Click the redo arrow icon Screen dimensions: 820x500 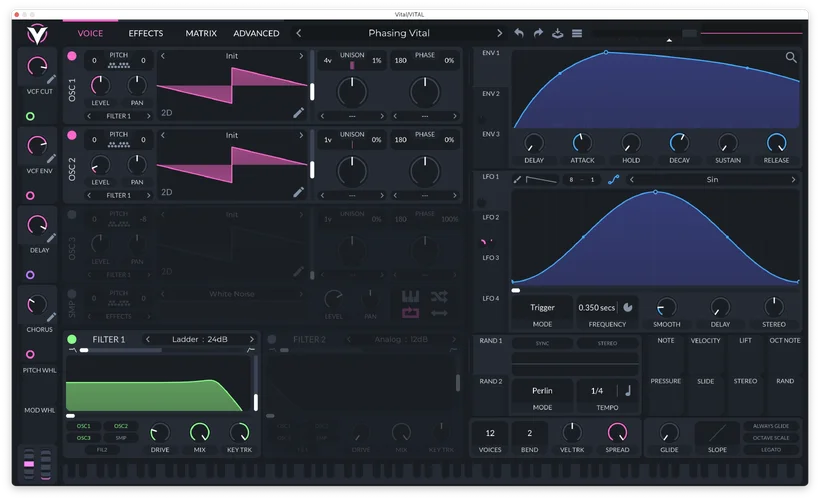pos(538,33)
